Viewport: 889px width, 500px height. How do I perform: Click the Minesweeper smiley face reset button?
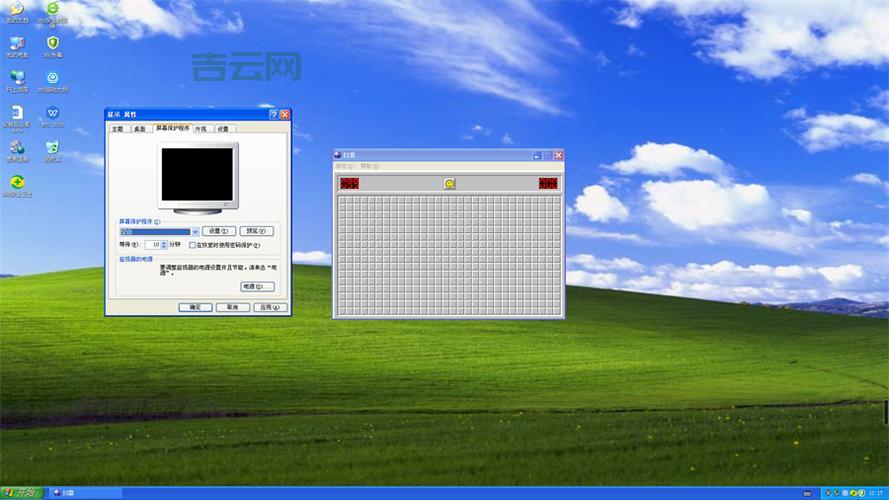point(450,184)
